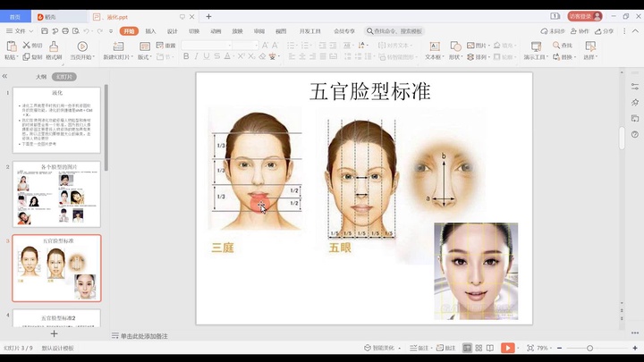Select slide 2 thumbnail 各个脸型的图片

click(x=56, y=194)
